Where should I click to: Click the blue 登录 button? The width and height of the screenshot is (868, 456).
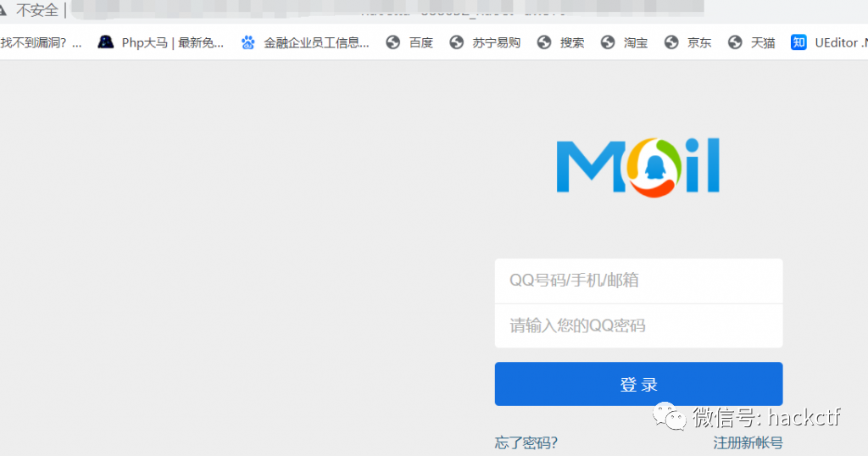tap(639, 384)
